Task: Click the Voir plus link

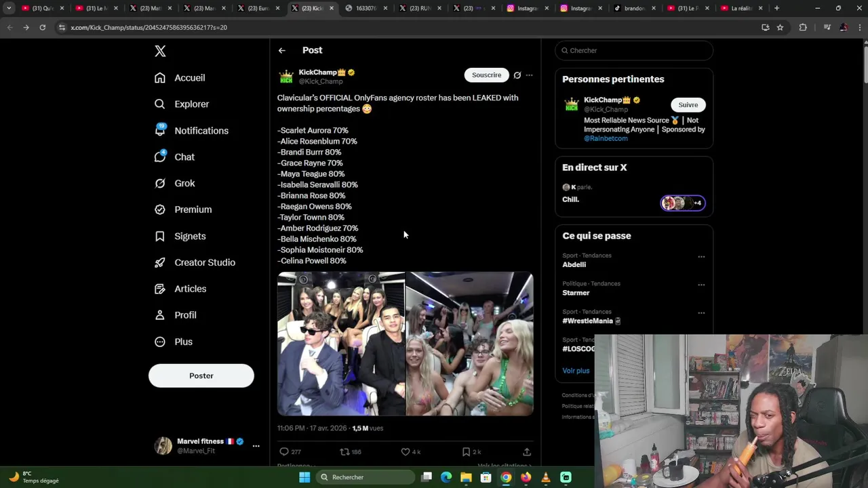Action: click(x=576, y=371)
